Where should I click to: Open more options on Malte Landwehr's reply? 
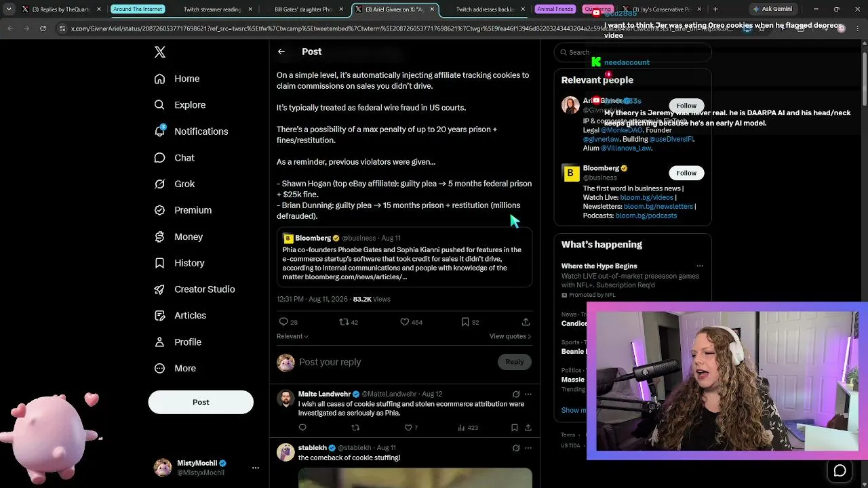click(x=528, y=394)
